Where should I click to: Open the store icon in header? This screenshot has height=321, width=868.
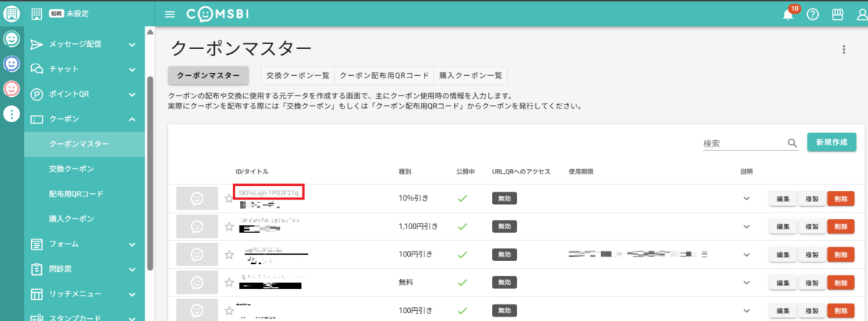coord(838,14)
